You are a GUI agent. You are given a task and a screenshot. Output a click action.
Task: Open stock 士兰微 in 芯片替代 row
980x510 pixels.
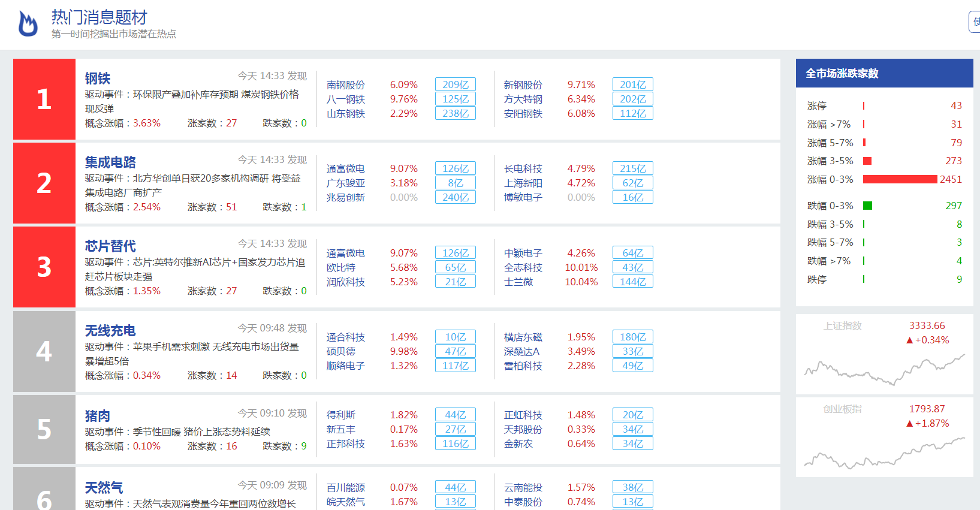(x=518, y=282)
